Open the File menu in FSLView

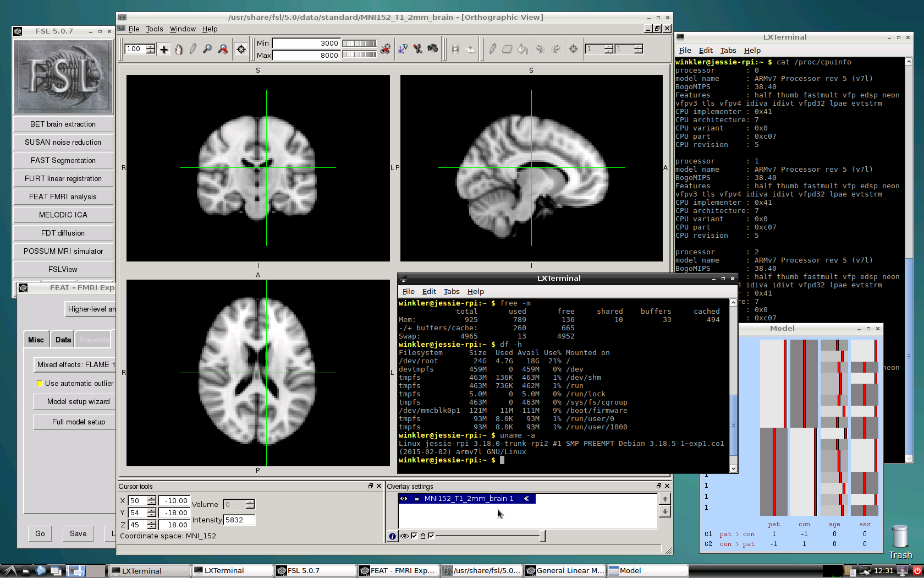(x=134, y=29)
